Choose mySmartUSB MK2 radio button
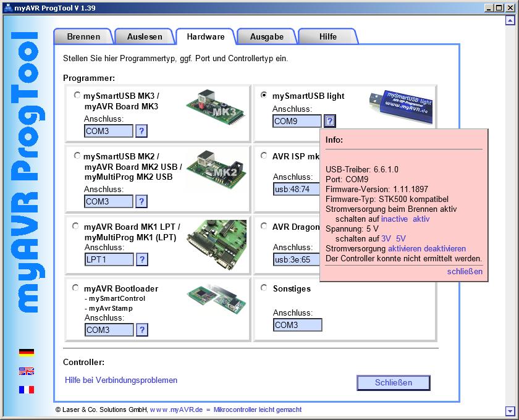Image resolution: width=519 pixels, height=420 pixels. (x=77, y=156)
